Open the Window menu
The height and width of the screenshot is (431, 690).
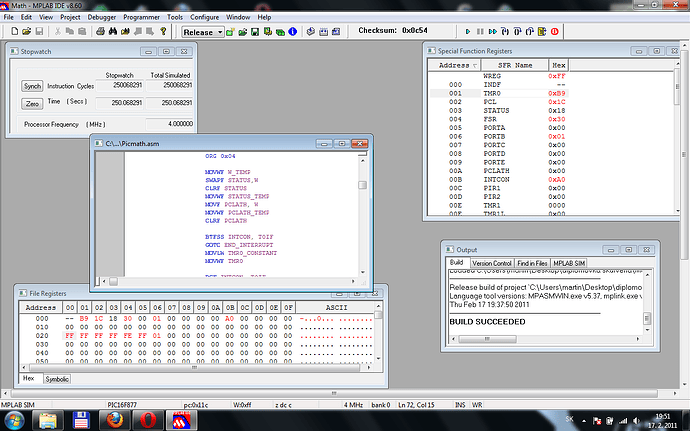coord(238,17)
